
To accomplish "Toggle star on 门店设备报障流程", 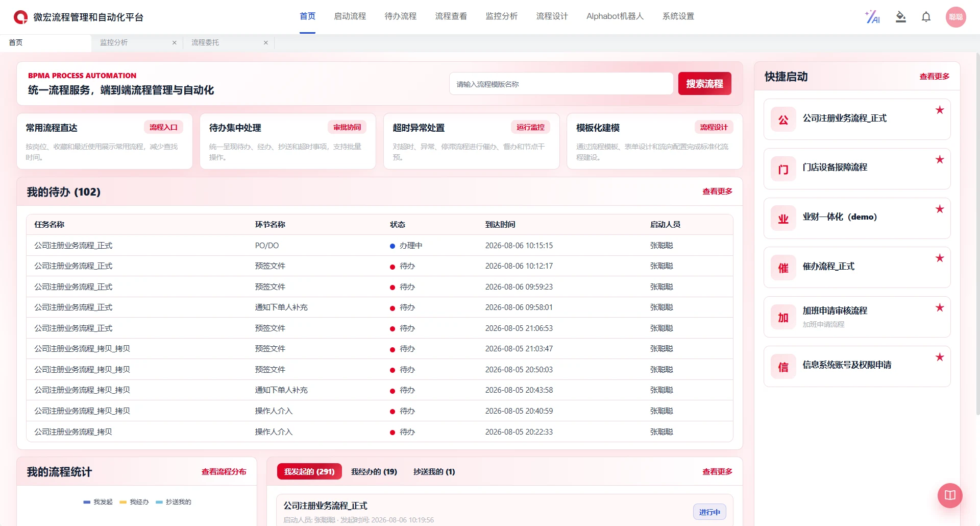I will coord(940,159).
